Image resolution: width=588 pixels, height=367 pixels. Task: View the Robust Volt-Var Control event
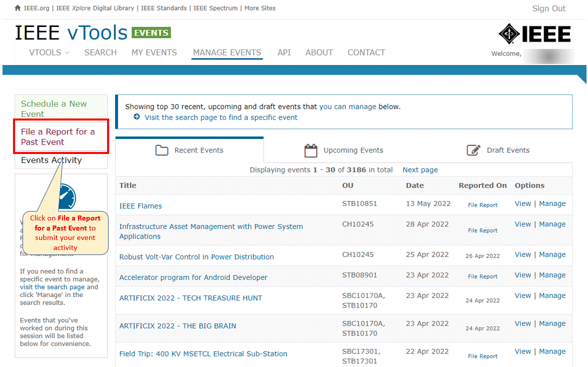[523, 254]
